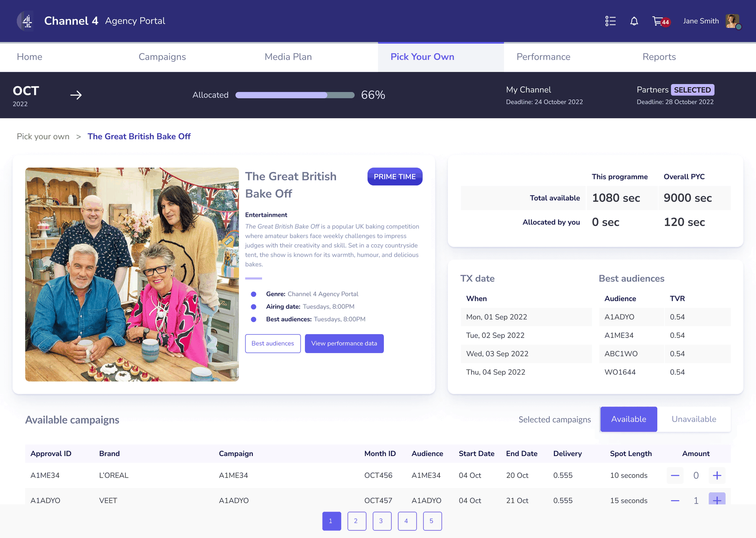Image resolution: width=756 pixels, height=538 pixels.
Task: Click the Approval ID column header
Action: point(51,454)
